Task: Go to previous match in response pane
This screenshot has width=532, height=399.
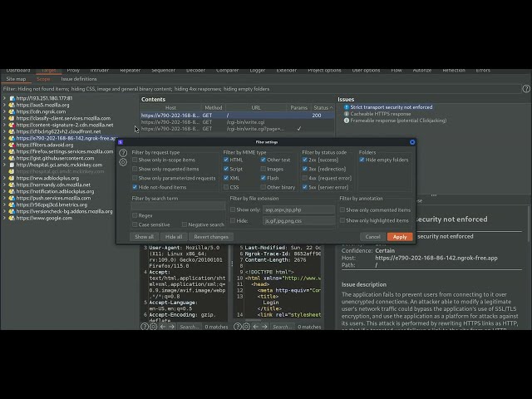Action: click(x=256, y=327)
